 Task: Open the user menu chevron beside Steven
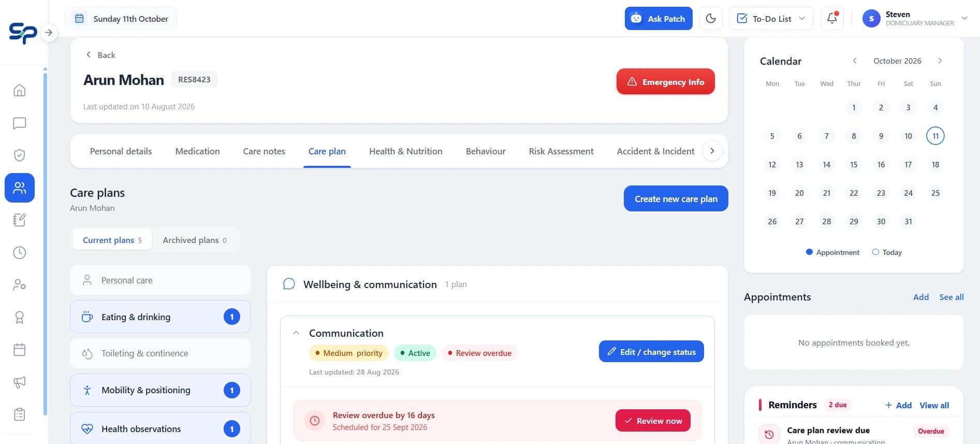964,18
